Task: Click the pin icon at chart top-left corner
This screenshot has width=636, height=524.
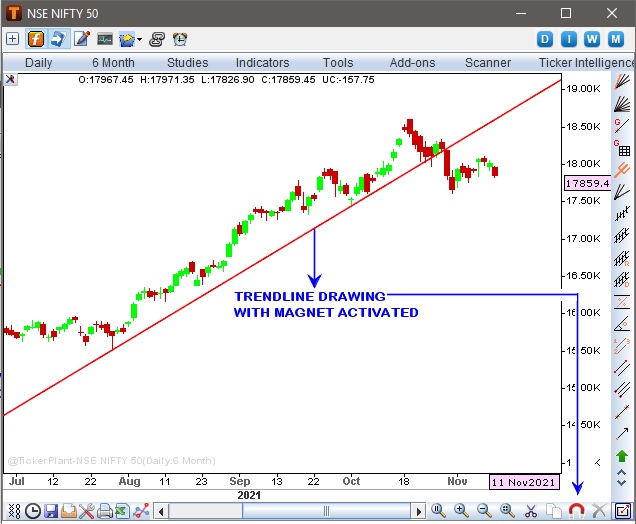Action: pos(10,79)
